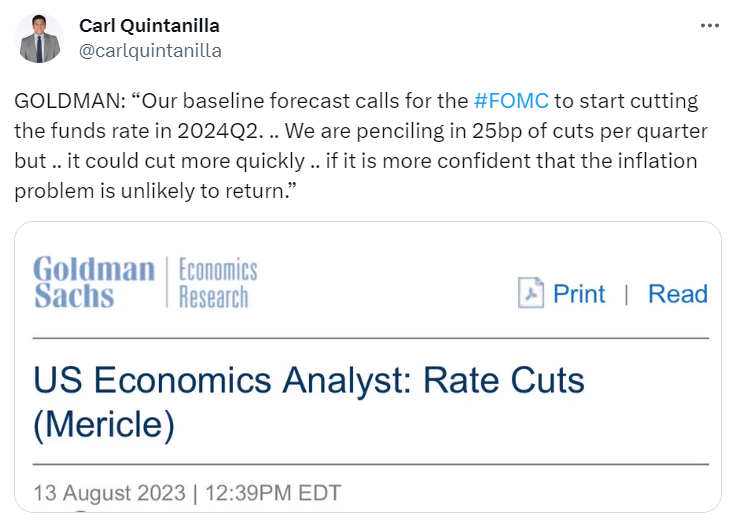This screenshot has width=736, height=527.
Task: Open the Carl Quintanilla display name
Action: click(x=149, y=26)
